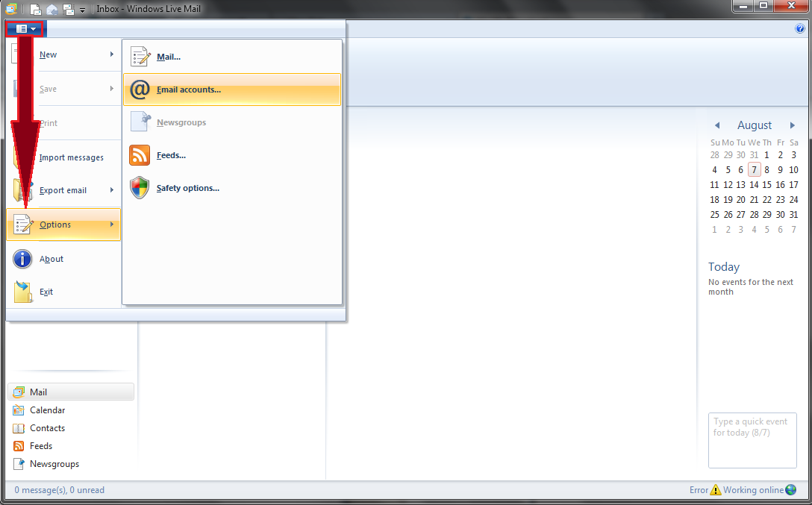Open Newsgroups in navigation pane
812x505 pixels.
coord(70,464)
